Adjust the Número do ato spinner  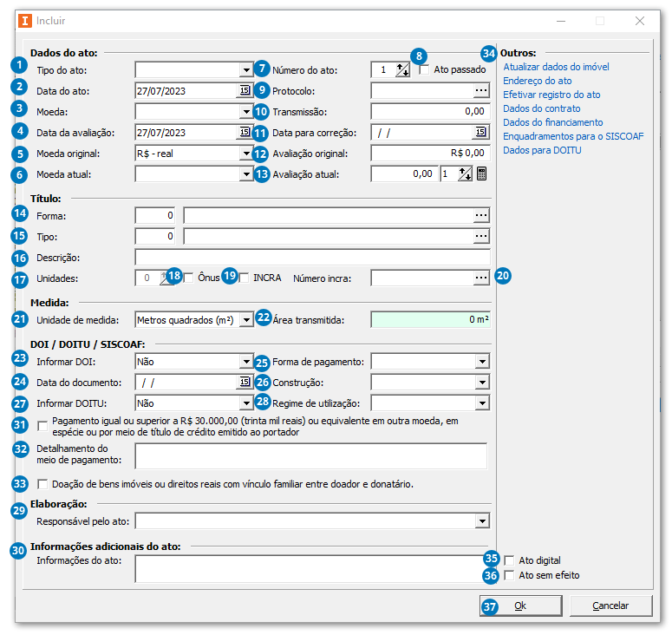click(402, 69)
